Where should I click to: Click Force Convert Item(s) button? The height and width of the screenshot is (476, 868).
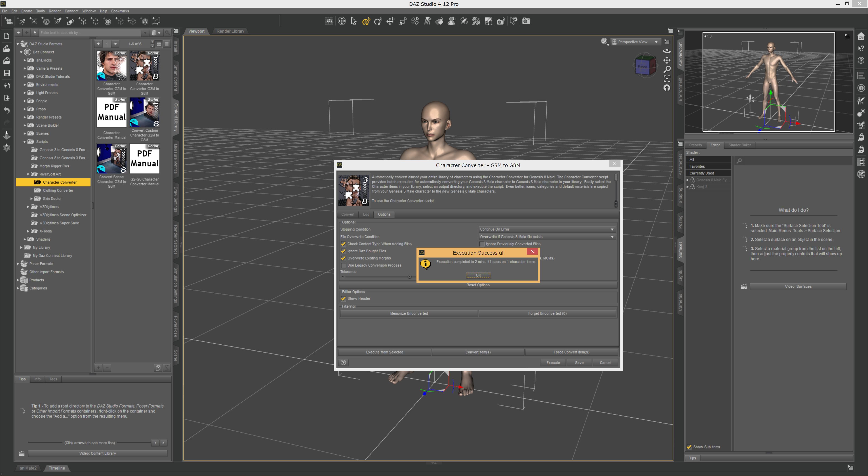pos(571,352)
